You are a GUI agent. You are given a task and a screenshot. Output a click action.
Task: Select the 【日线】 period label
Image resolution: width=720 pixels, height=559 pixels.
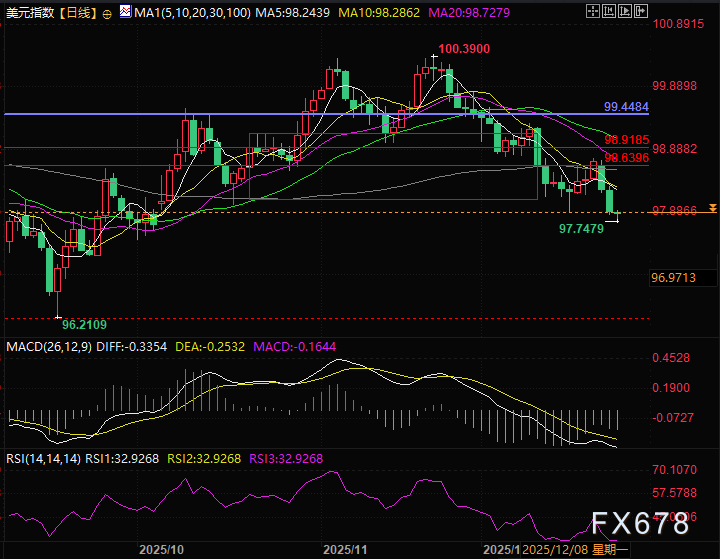point(79,10)
